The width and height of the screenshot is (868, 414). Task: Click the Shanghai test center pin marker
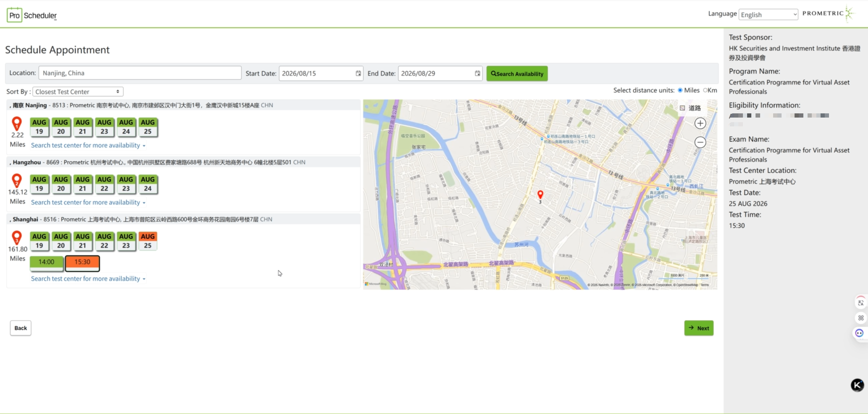point(16,237)
